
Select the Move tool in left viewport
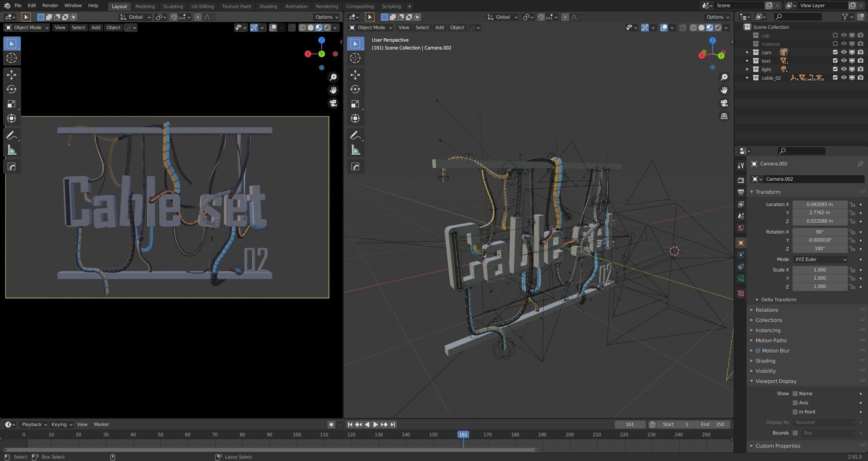[x=12, y=75]
